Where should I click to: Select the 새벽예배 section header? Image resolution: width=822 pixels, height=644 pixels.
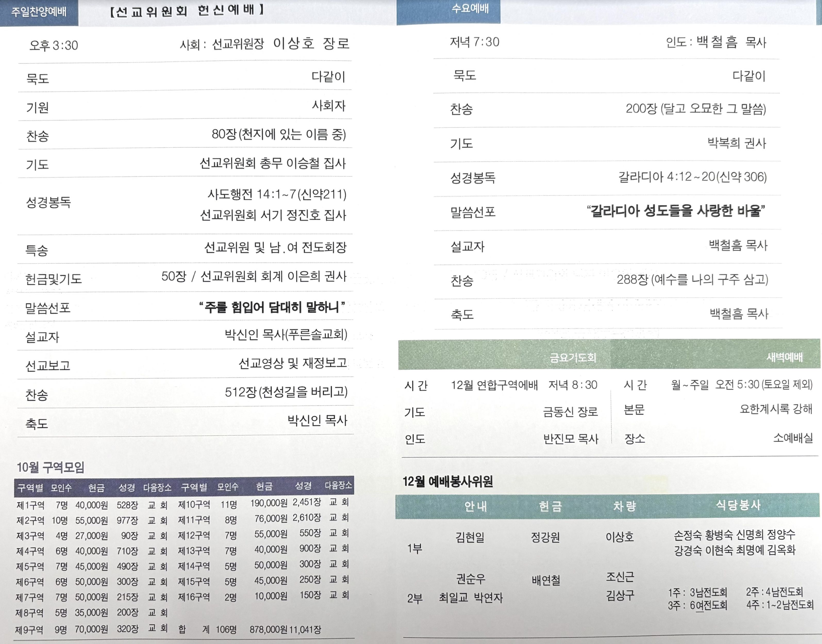click(784, 357)
